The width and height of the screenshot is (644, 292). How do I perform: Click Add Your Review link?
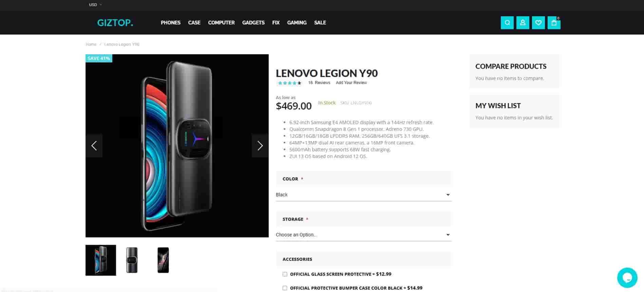tap(351, 83)
